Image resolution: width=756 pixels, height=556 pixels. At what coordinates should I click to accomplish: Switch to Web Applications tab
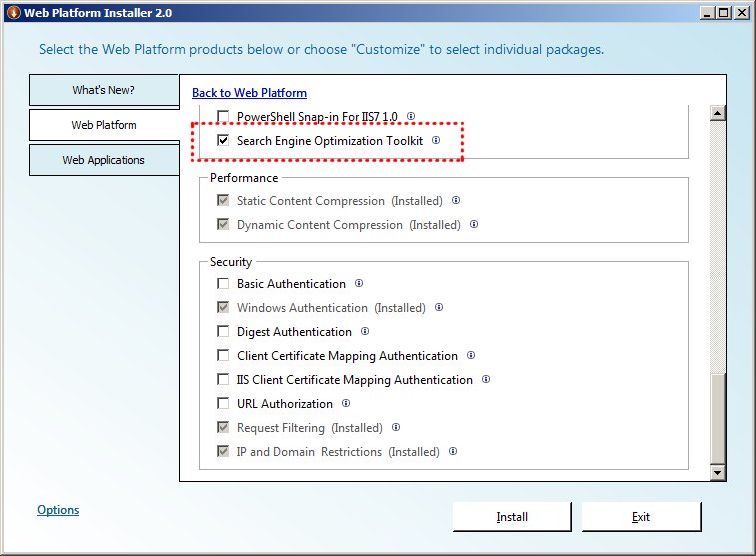click(x=103, y=160)
